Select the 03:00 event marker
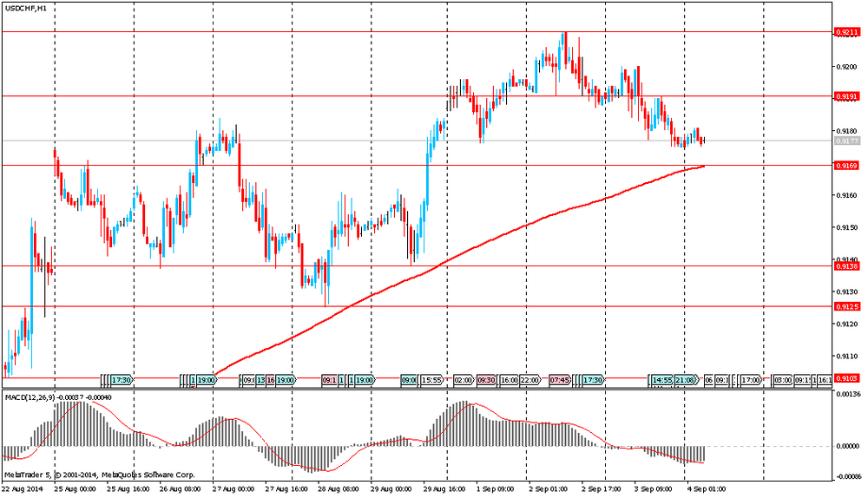The height and width of the screenshot is (498, 868). coord(783,380)
